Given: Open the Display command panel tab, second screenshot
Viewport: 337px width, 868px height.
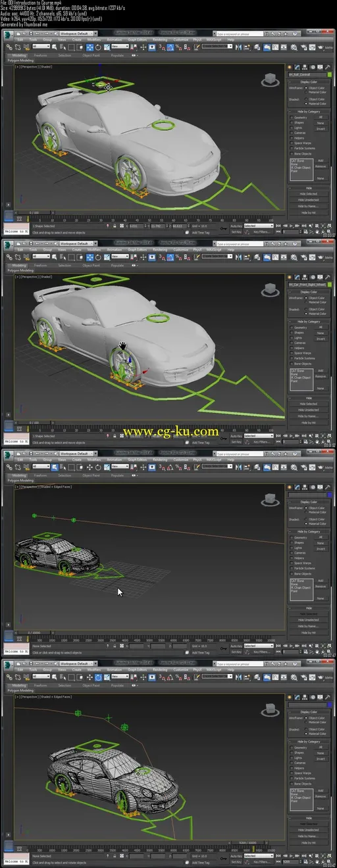Looking at the screenshot, I should point(319,278).
